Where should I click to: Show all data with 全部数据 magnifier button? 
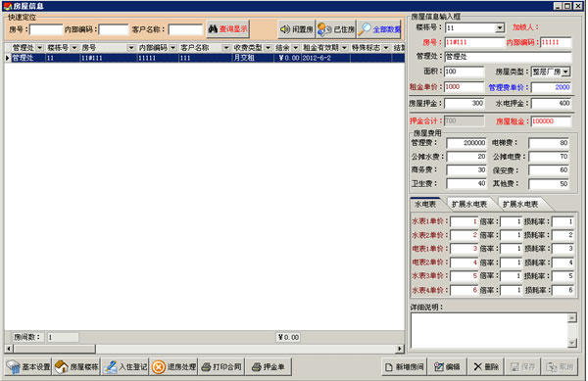coord(379,29)
